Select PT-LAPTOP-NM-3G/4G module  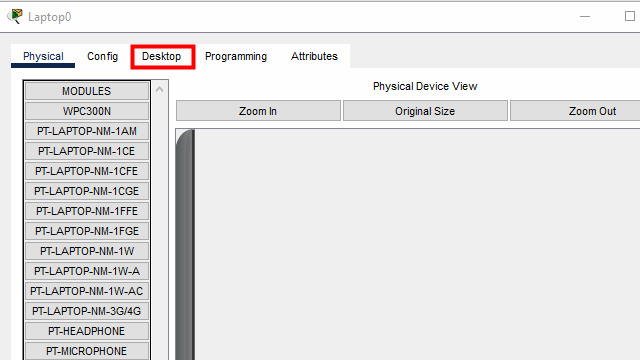tap(87, 311)
